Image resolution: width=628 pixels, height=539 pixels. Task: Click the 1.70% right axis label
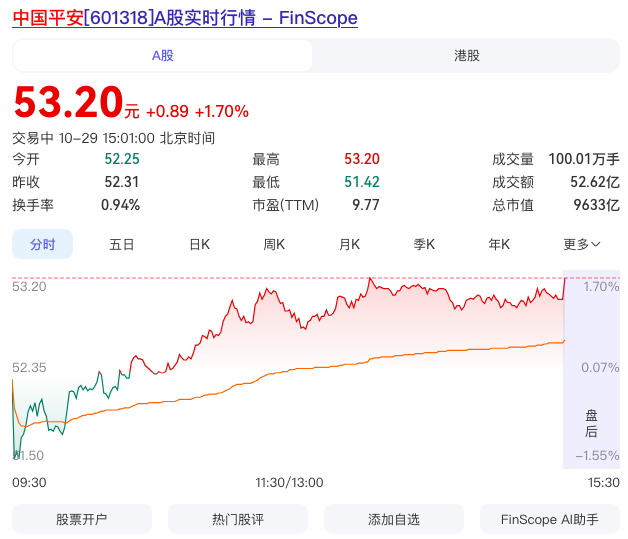click(x=601, y=286)
